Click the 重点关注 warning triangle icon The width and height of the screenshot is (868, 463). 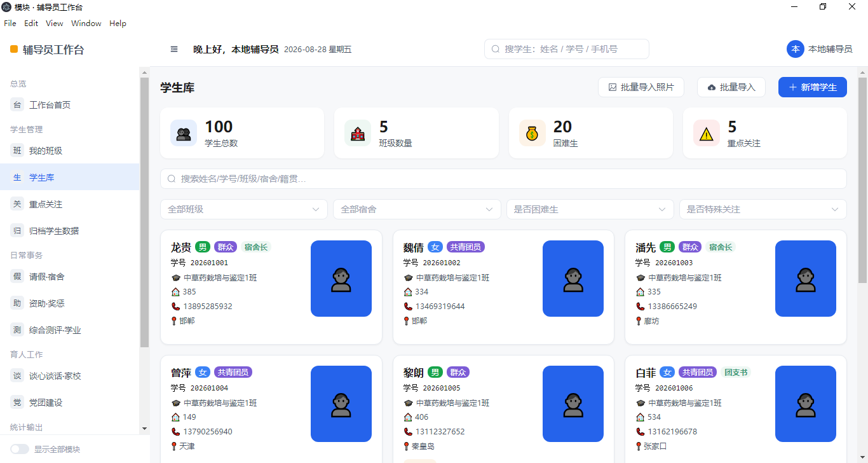[x=707, y=134]
